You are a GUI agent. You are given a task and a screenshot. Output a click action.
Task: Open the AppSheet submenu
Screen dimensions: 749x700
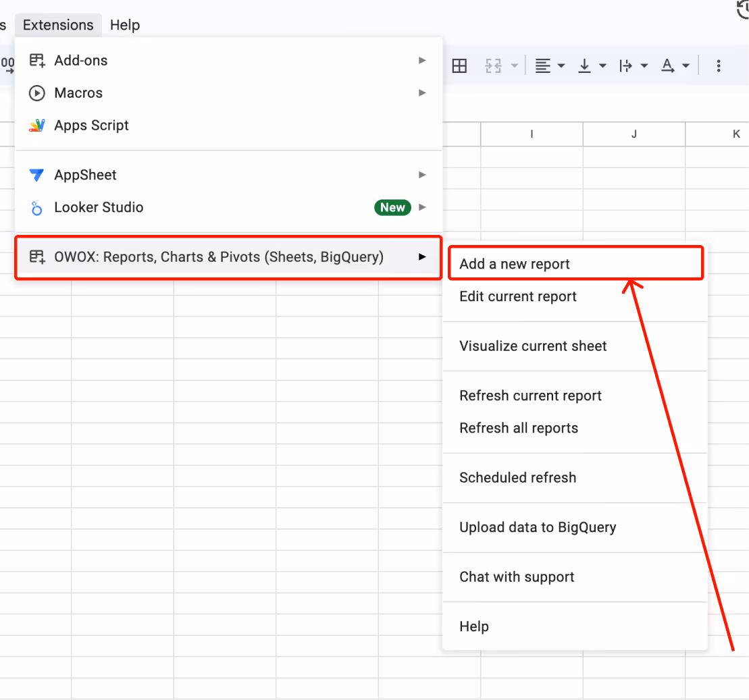click(x=228, y=176)
